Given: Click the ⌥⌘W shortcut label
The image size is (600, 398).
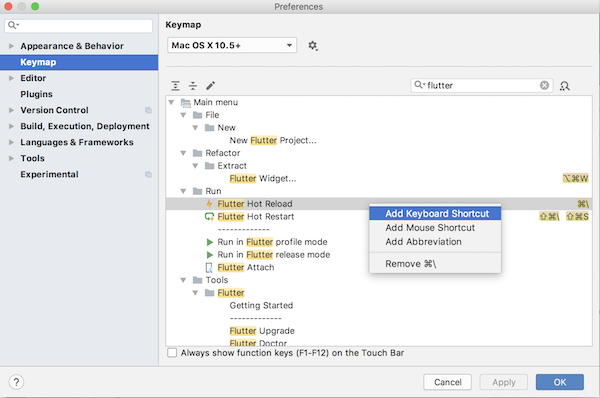Looking at the screenshot, I should [x=576, y=178].
